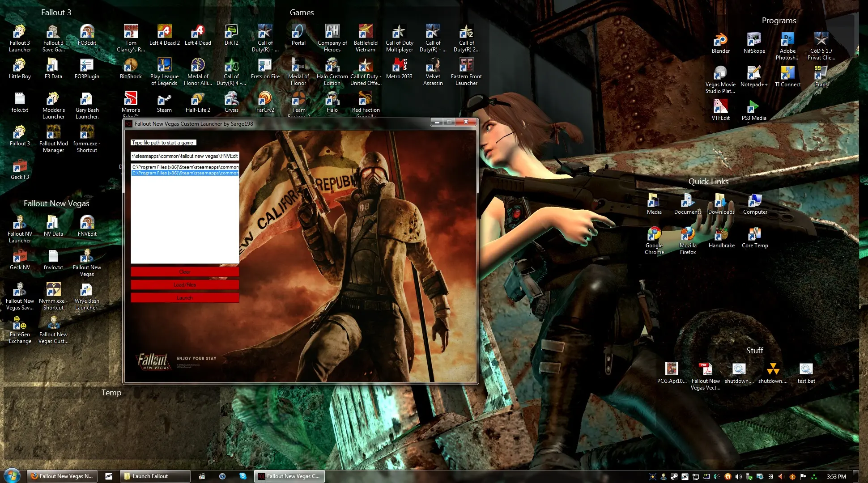Screen dimensions: 868x483
Task: Open the PS3 Media program icon
Action: [x=754, y=110]
